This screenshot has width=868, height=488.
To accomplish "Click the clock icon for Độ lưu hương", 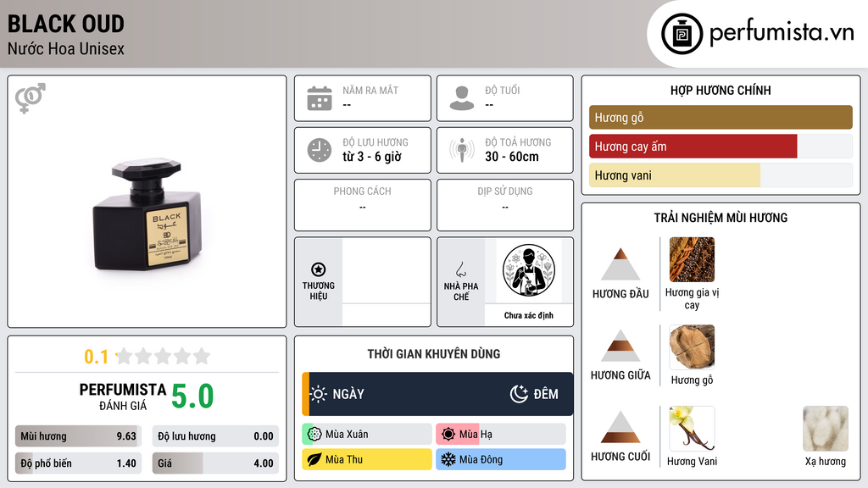I will pos(320,150).
